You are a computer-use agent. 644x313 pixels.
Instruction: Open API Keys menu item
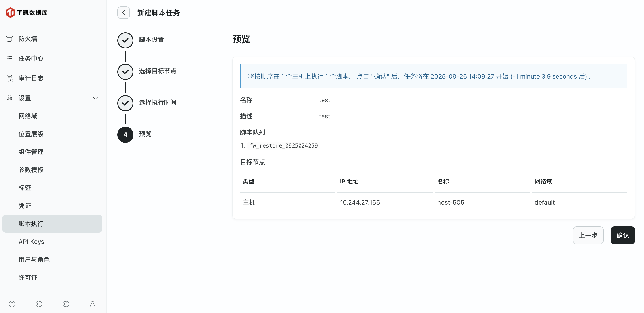point(31,242)
